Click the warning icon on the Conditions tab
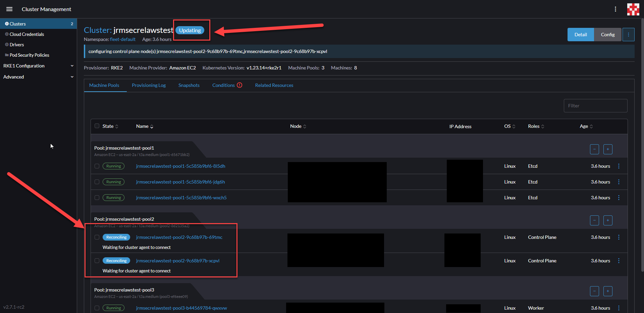Viewport: 644px width, 313px height. pyautogui.click(x=240, y=85)
